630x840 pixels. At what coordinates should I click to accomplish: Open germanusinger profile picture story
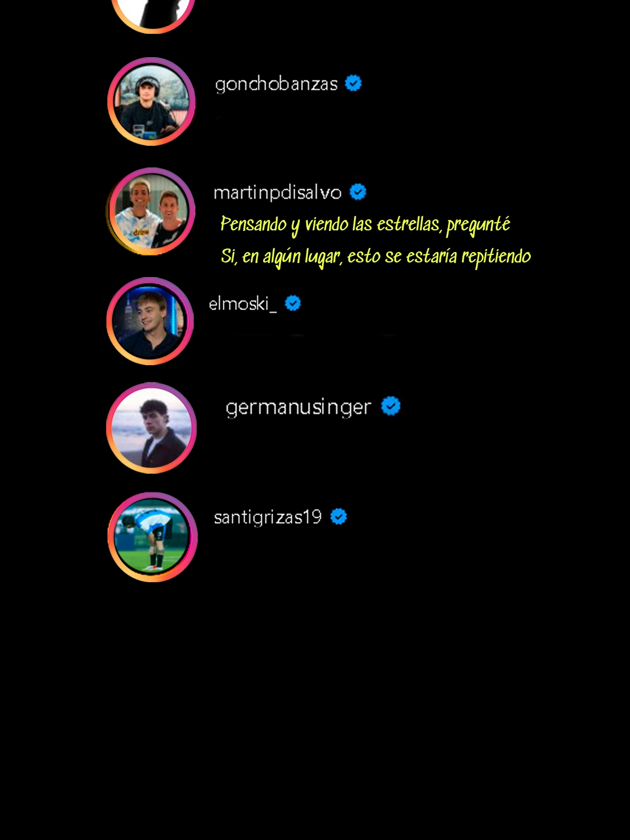(x=152, y=428)
